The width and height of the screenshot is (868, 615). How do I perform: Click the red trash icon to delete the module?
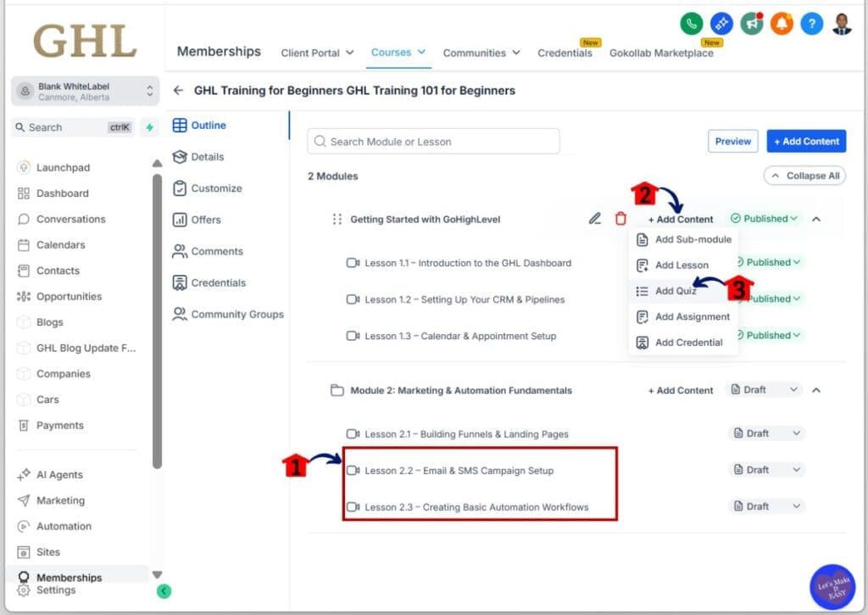[620, 218]
